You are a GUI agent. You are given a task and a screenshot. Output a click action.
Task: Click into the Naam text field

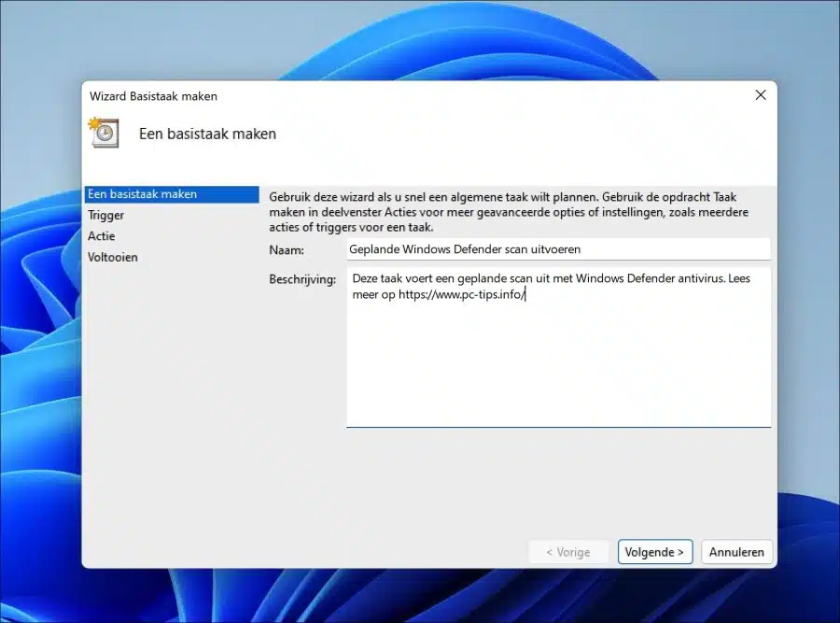(558, 249)
